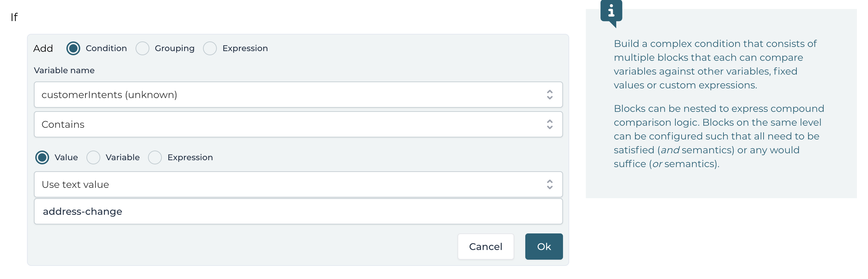Select the Condition radio button
This screenshot has height=279, width=868.
(73, 49)
